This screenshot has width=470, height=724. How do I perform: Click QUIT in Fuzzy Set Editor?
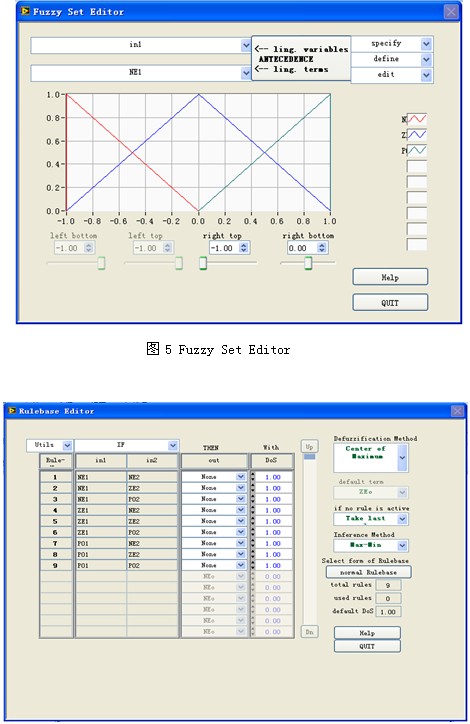pyautogui.click(x=390, y=302)
